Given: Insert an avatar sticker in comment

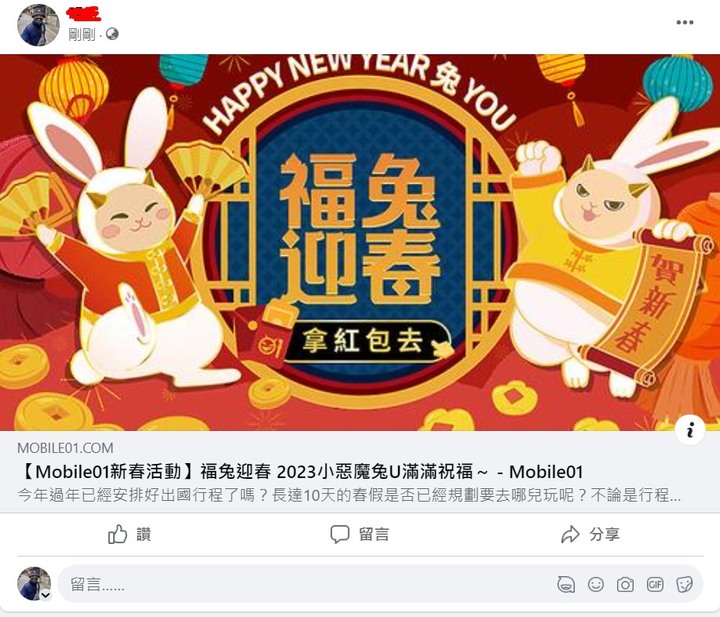Looking at the screenshot, I should pos(566,584).
